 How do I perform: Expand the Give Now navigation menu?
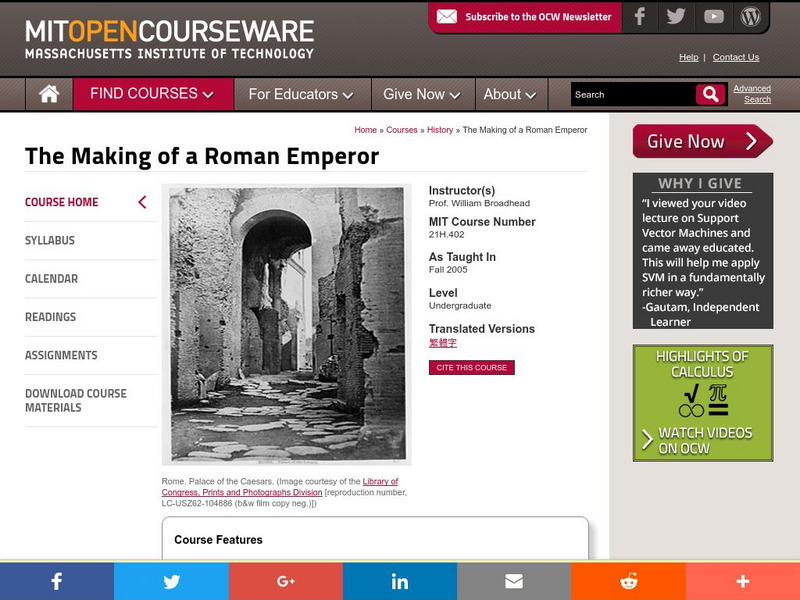(x=423, y=94)
